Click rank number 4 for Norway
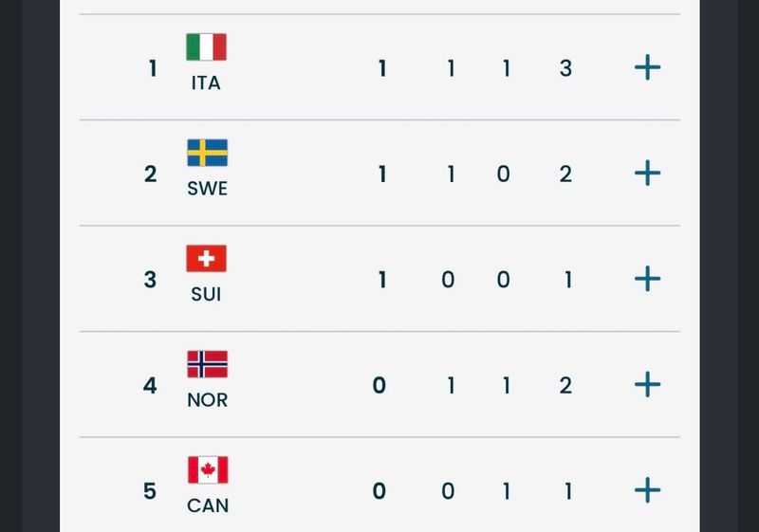This screenshot has height=532, width=759. [150, 385]
